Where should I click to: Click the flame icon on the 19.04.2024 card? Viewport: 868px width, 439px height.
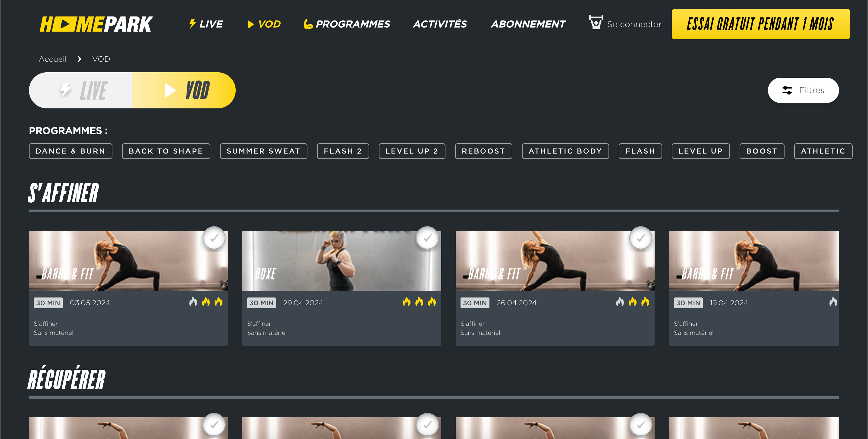pos(833,302)
